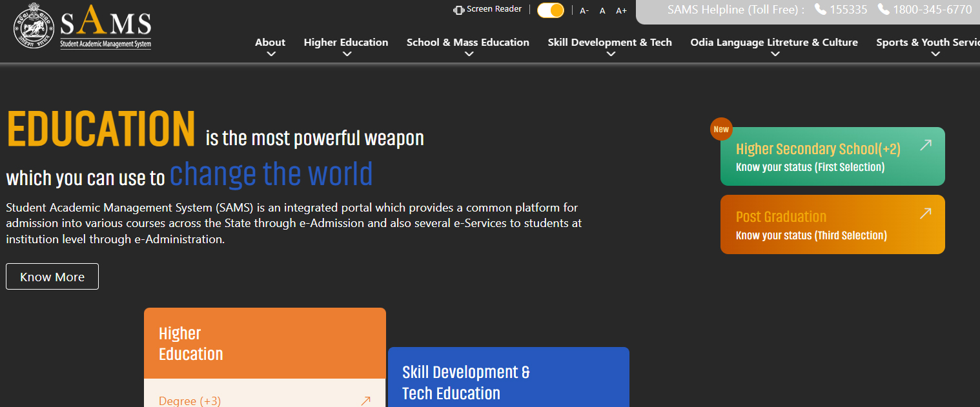This screenshot has width=980, height=407.
Task: Click the orange New badge
Action: [x=721, y=129]
